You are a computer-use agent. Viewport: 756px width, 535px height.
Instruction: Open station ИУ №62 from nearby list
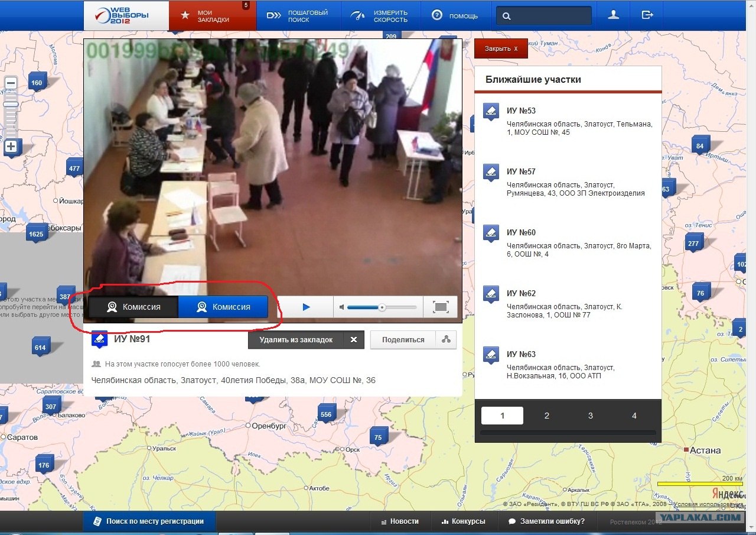521,293
